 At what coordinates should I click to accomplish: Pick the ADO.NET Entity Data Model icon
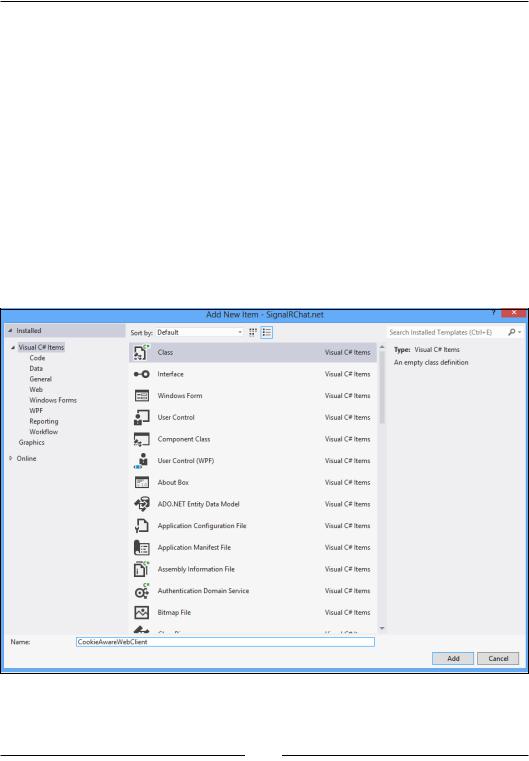coord(141,504)
